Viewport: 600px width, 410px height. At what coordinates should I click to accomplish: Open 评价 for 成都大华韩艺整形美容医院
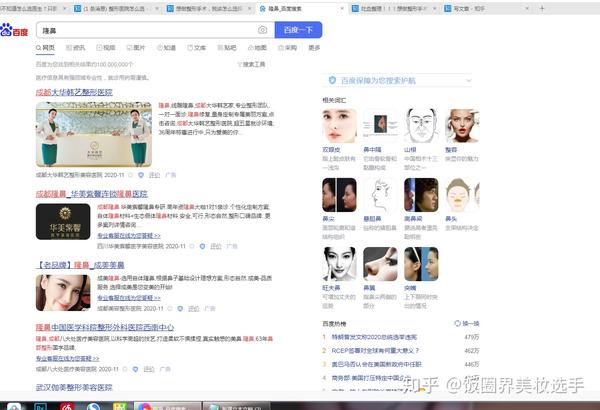pyautogui.click(x=154, y=175)
